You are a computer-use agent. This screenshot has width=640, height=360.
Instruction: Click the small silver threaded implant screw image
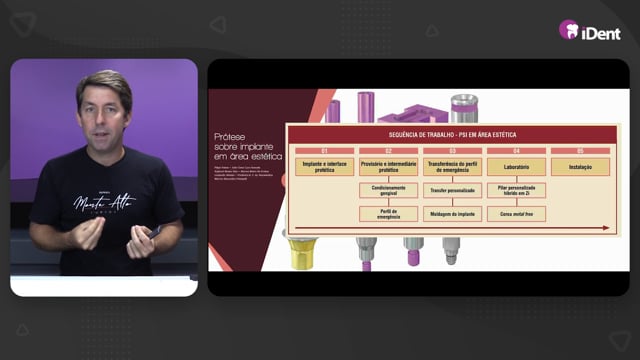pyautogui.click(x=451, y=251)
